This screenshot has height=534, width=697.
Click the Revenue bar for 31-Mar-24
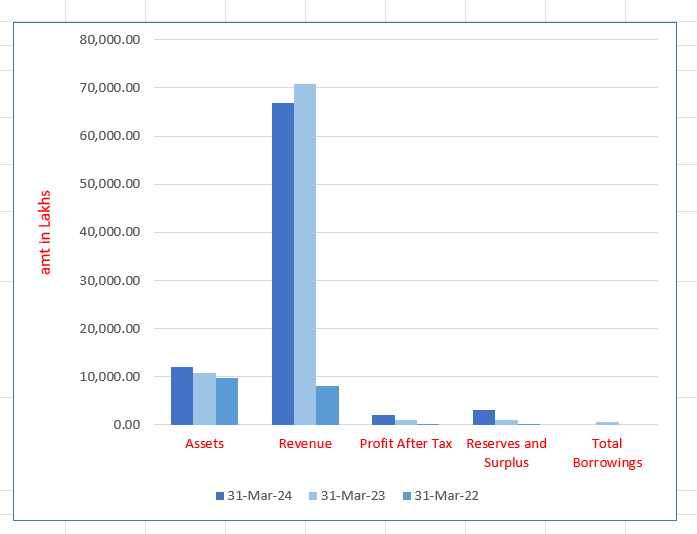click(x=283, y=264)
